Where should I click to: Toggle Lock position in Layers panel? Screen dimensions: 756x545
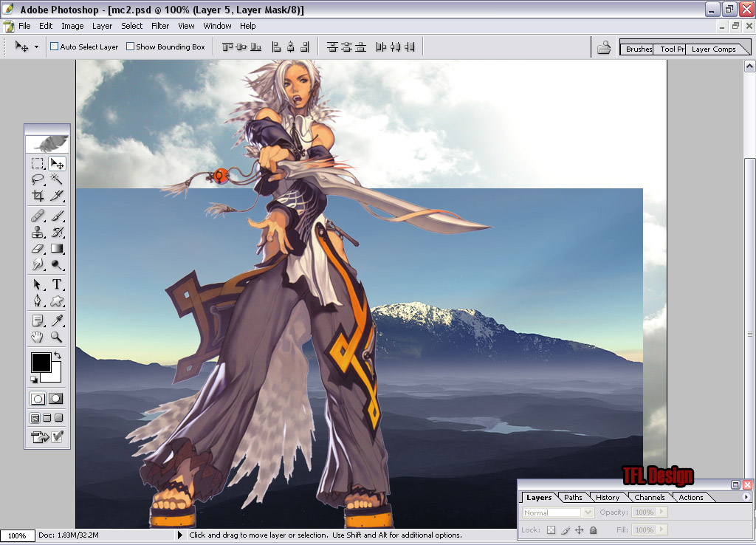tap(580, 530)
